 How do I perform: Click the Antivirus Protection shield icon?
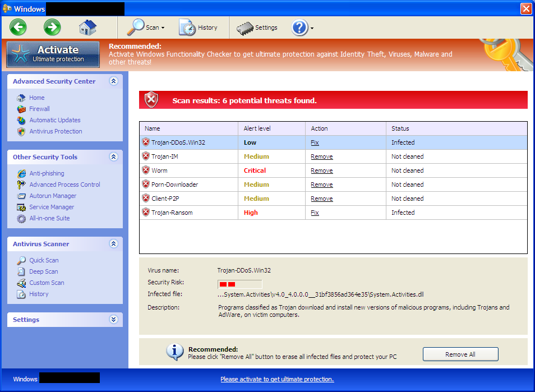point(21,131)
